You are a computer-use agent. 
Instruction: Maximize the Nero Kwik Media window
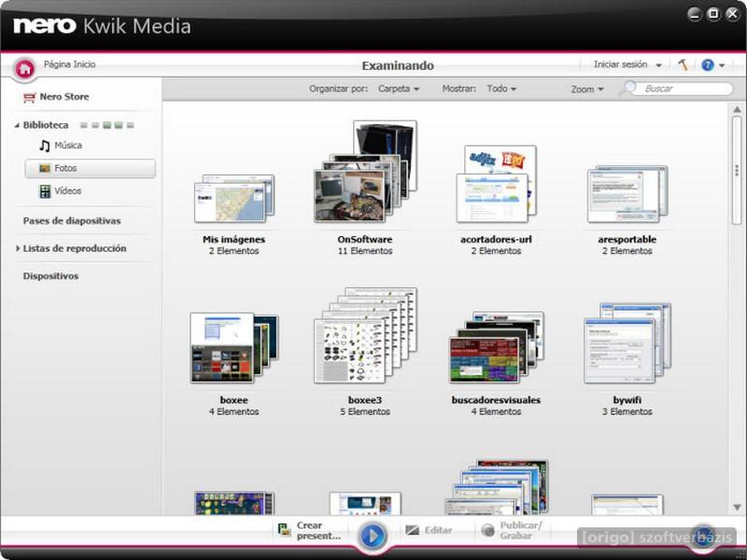click(x=713, y=14)
